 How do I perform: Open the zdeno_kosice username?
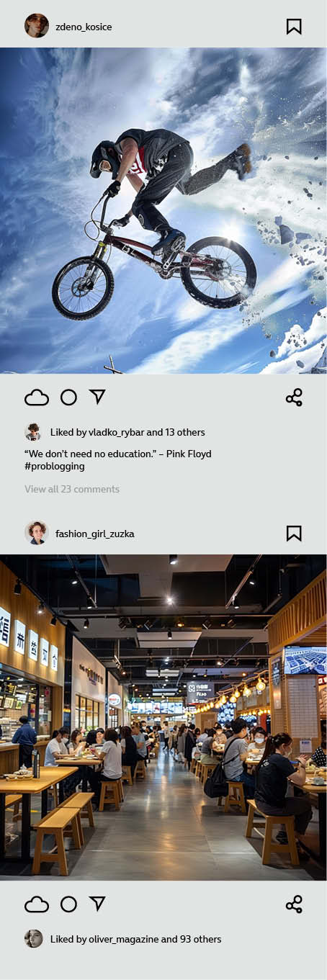point(84,27)
